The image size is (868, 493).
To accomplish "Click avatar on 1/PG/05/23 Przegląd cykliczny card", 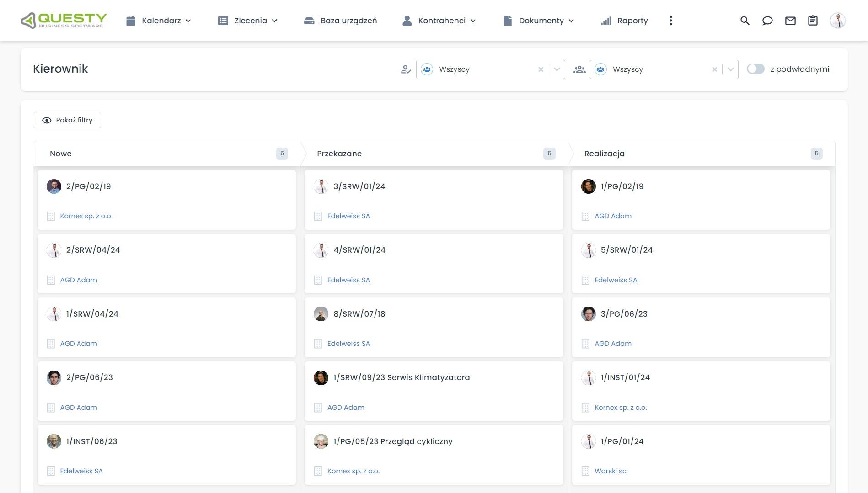I will click(x=321, y=441).
